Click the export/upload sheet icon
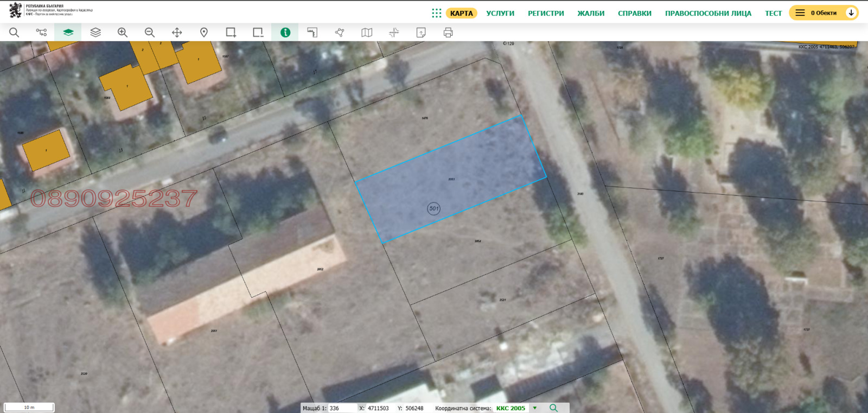 click(x=421, y=33)
